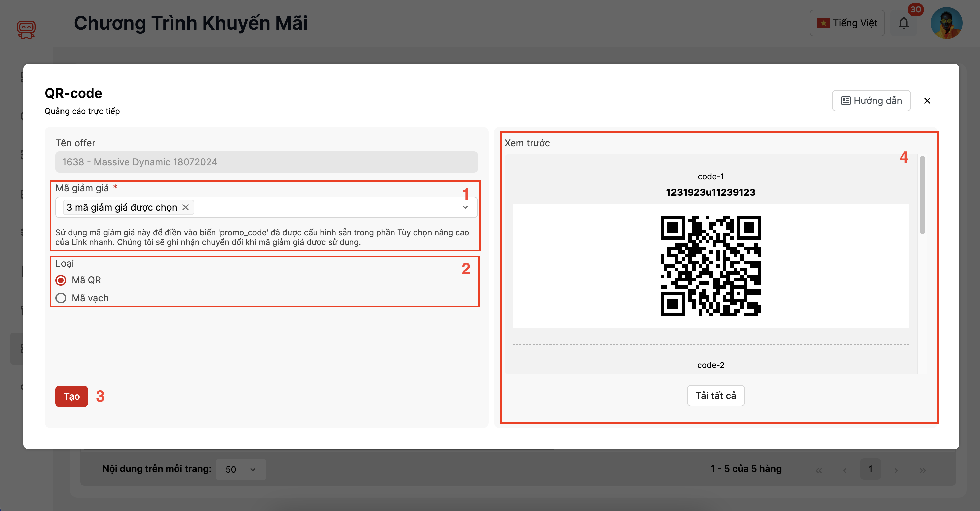Go to previous page arrow
Image resolution: width=980 pixels, height=511 pixels.
(845, 470)
